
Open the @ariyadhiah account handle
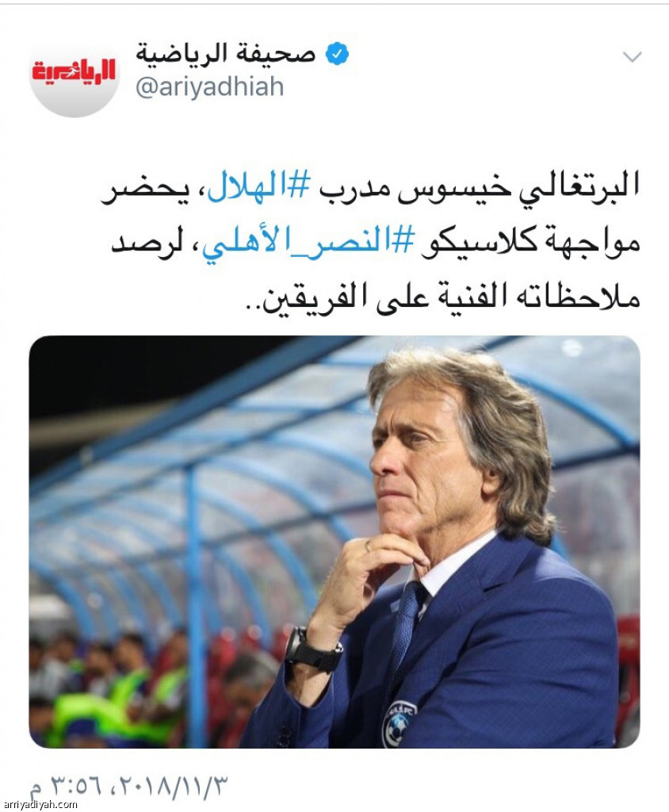[210, 86]
